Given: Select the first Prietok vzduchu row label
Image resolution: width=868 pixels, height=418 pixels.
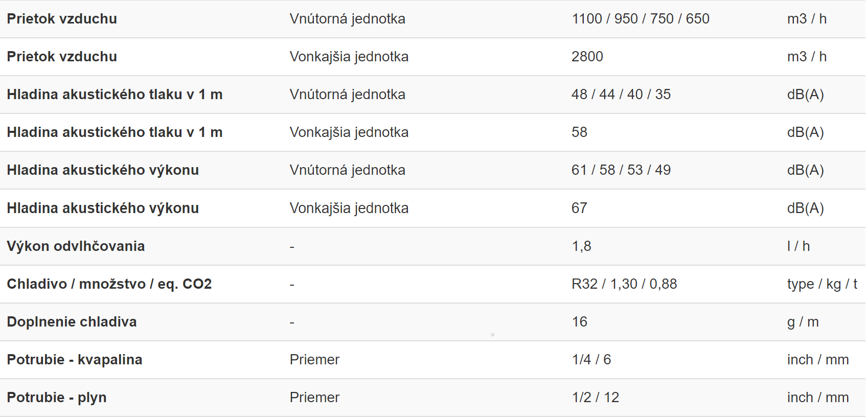Looking at the screenshot, I should tap(62, 19).
